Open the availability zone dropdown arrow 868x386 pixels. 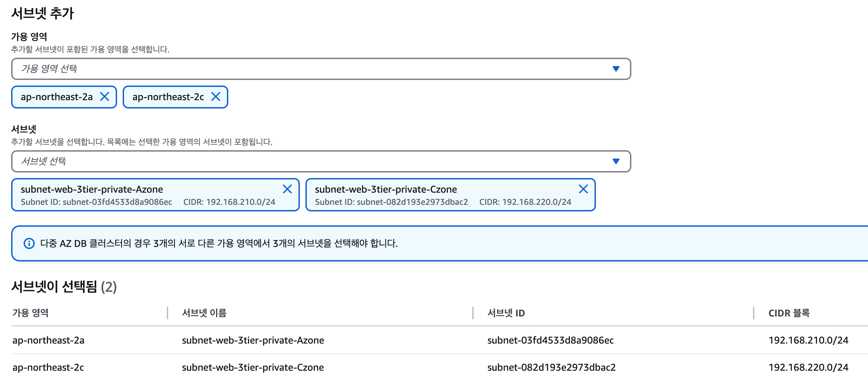pyautogui.click(x=616, y=69)
